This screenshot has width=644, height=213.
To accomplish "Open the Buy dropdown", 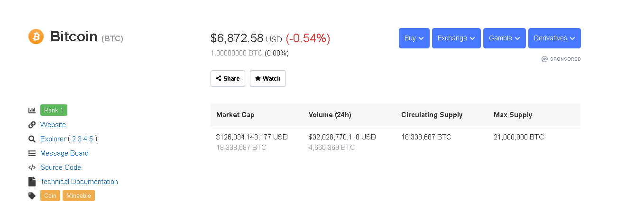I will tap(414, 38).
